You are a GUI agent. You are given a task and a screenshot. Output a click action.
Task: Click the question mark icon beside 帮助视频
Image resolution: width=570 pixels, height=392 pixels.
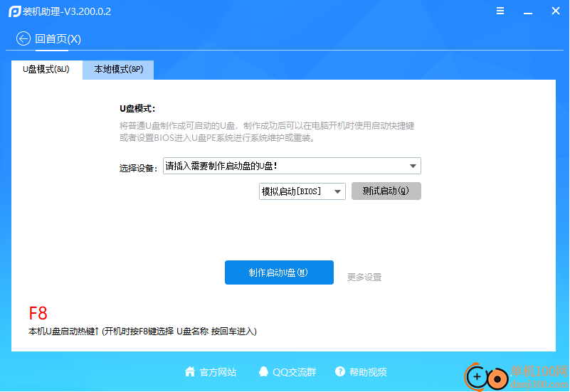tap(340, 371)
